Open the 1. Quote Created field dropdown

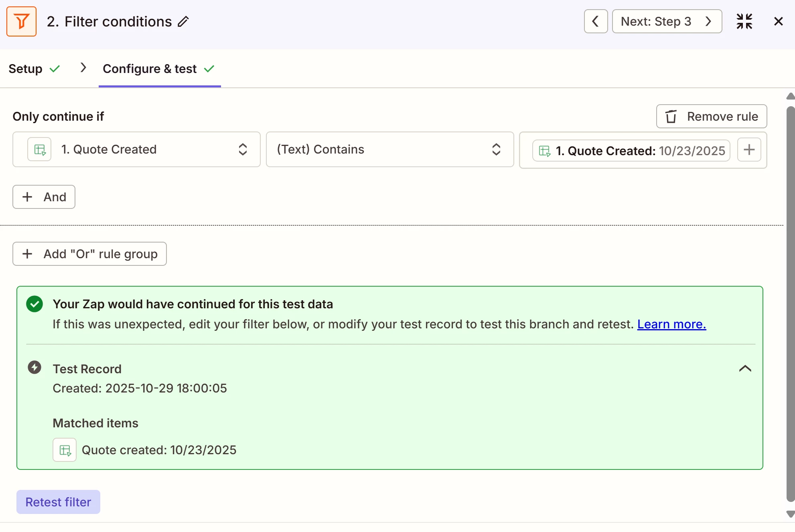(136, 150)
